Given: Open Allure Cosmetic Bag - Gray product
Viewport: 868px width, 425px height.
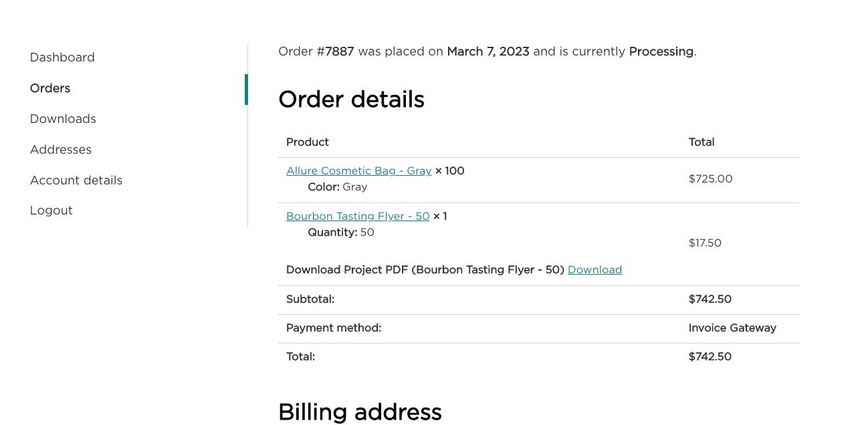Looking at the screenshot, I should (x=358, y=171).
